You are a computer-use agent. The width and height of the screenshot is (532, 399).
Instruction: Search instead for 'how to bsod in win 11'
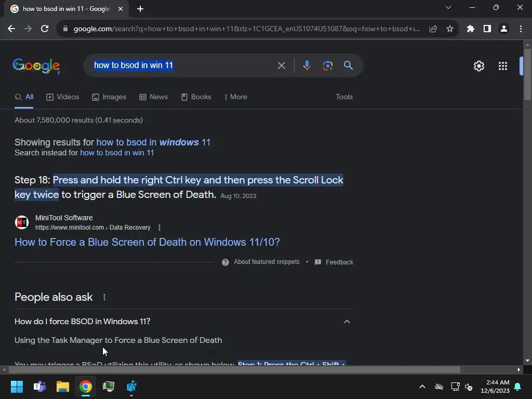(x=117, y=153)
